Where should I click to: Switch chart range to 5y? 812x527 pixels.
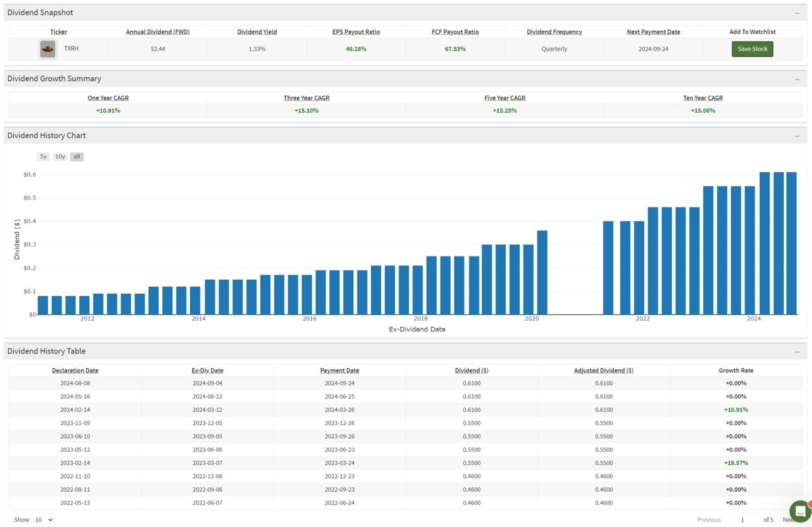tap(43, 157)
